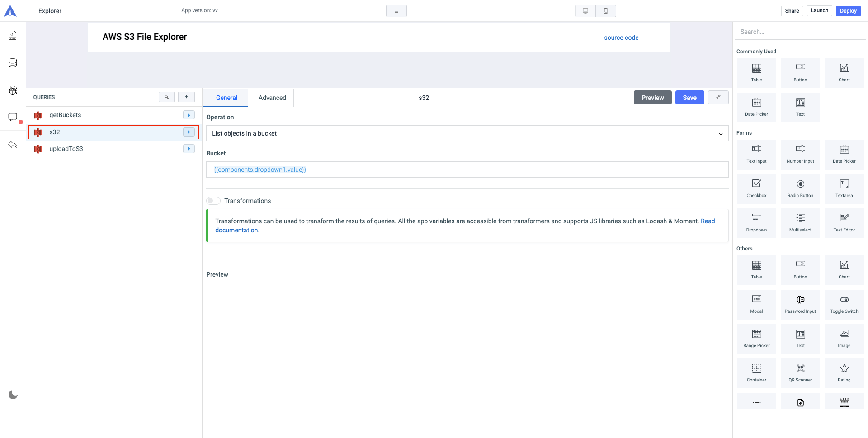Click the widget Search input field

click(x=800, y=32)
